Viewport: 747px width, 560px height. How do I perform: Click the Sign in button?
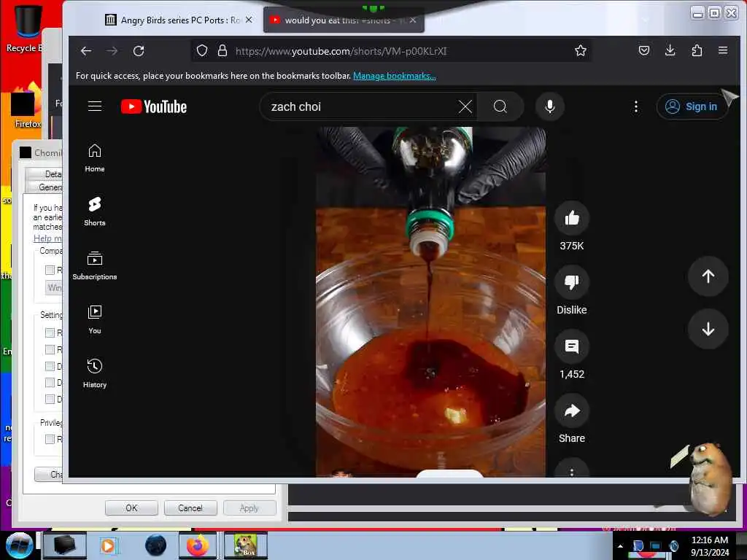tap(693, 106)
